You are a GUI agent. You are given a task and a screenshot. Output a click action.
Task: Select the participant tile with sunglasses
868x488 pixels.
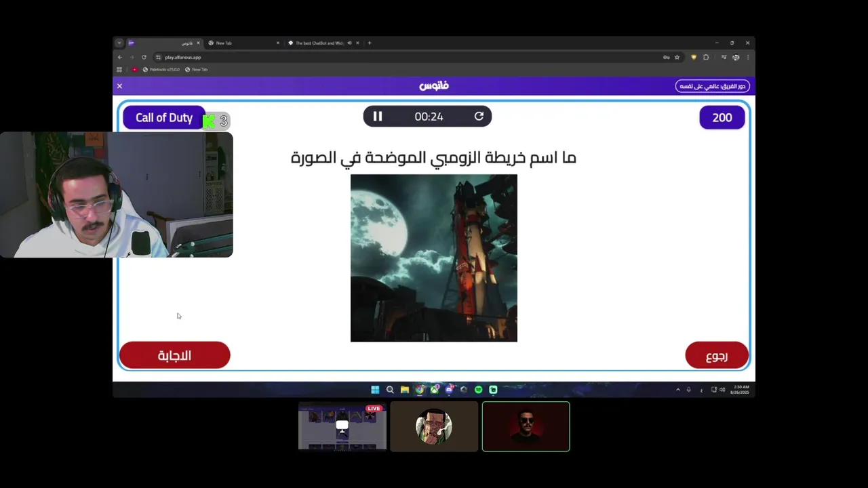point(526,426)
